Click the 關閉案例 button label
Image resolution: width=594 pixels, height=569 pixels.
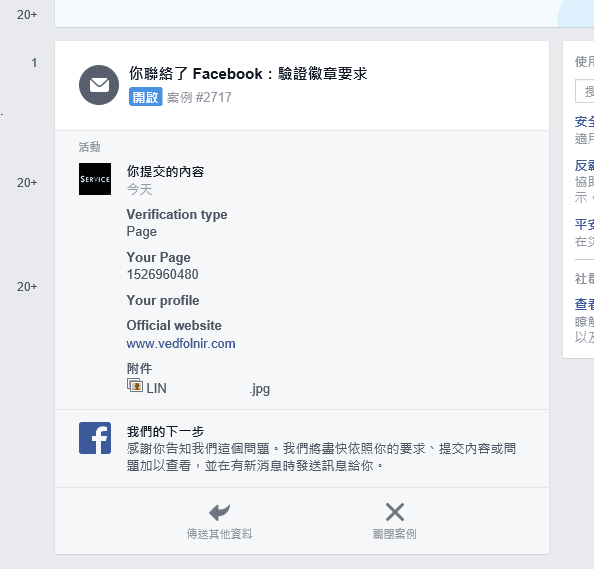tap(395, 534)
